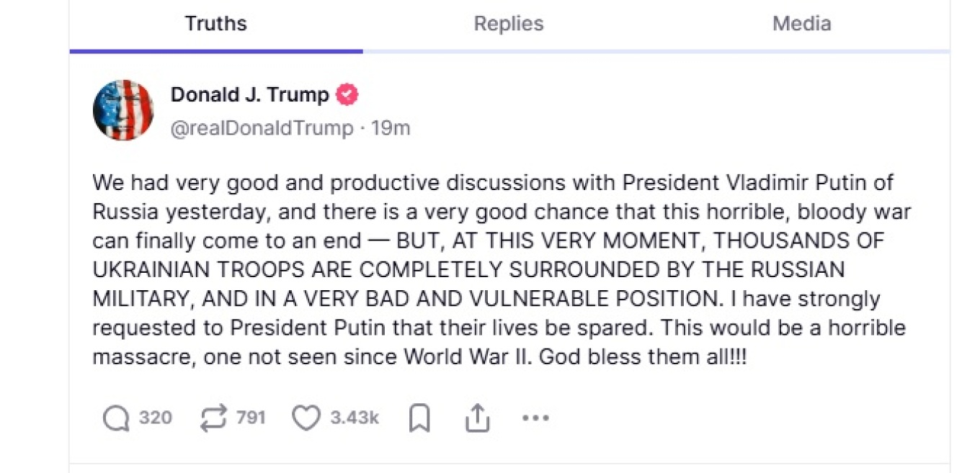Image resolution: width=980 pixels, height=473 pixels.
Task: Open the Donald J. Trump display name
Action: pos(249,94)
